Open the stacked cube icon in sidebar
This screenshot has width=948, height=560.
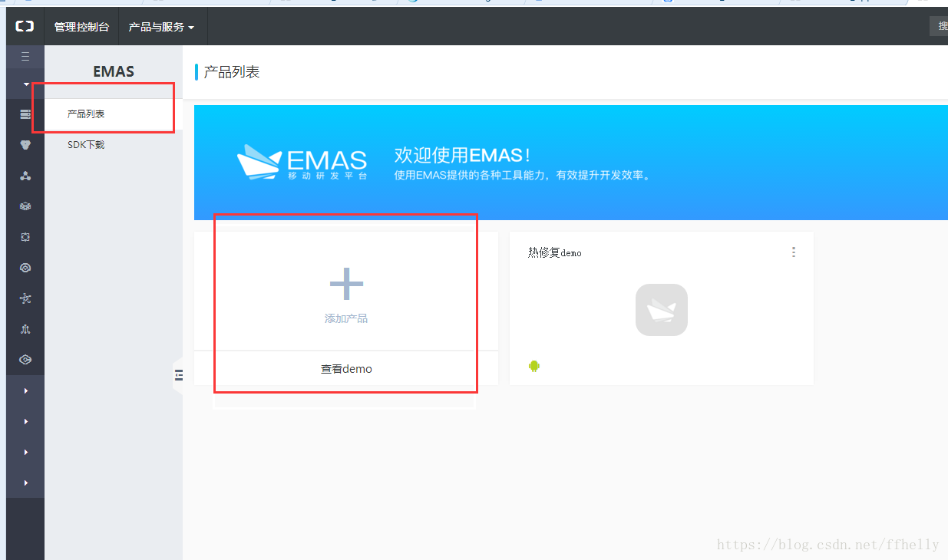point(25,206)
